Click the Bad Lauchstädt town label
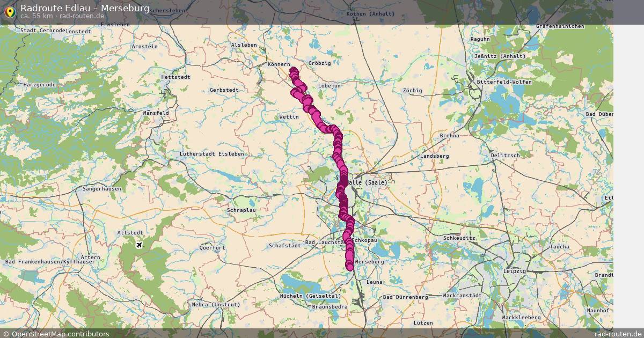This screenshot has height=338, width=644. click(325, 243)
